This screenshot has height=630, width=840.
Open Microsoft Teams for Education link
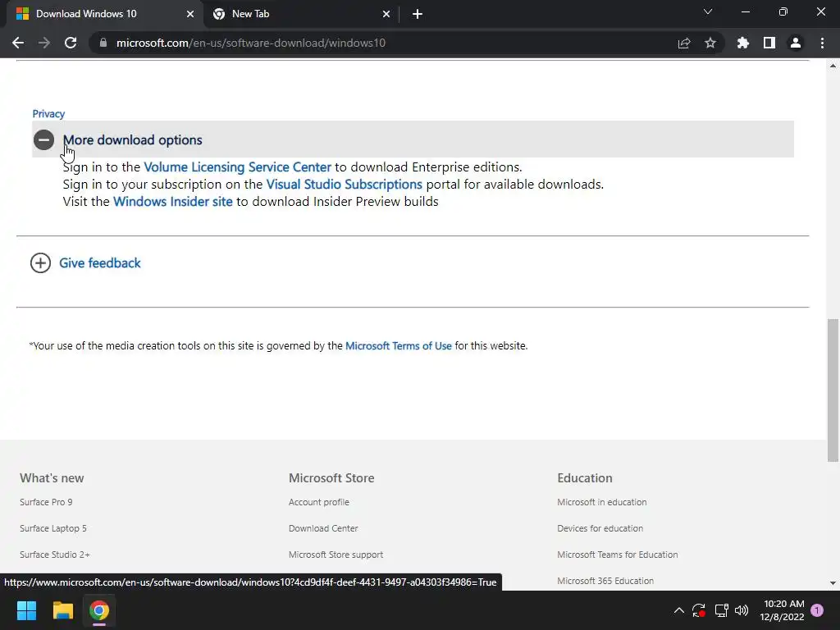(617, 555)
